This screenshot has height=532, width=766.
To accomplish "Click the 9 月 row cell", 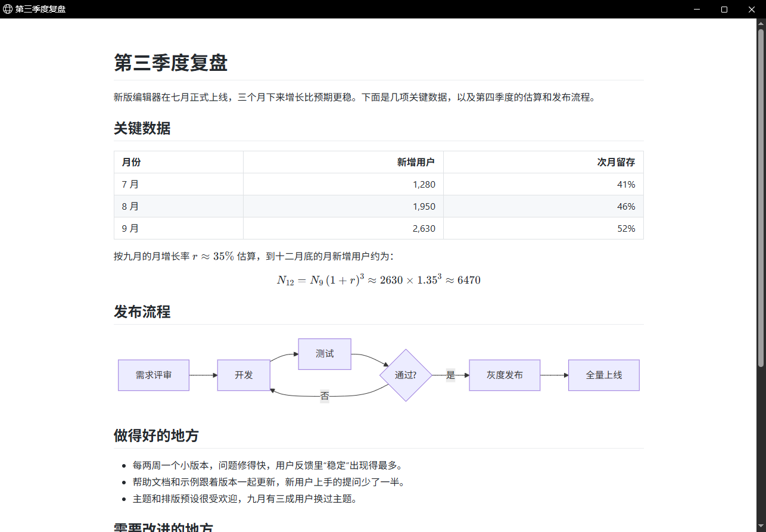I will coord(179,228).
